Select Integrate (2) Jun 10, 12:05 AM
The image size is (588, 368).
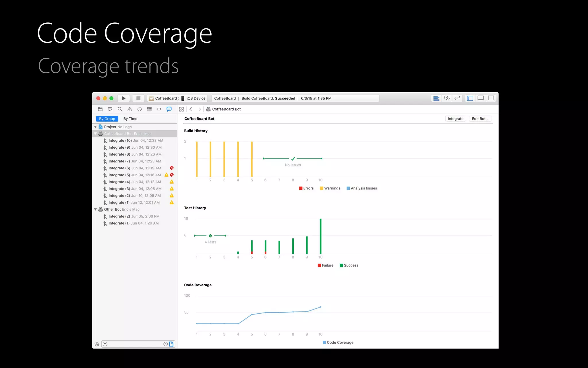(x=134, y=196)
